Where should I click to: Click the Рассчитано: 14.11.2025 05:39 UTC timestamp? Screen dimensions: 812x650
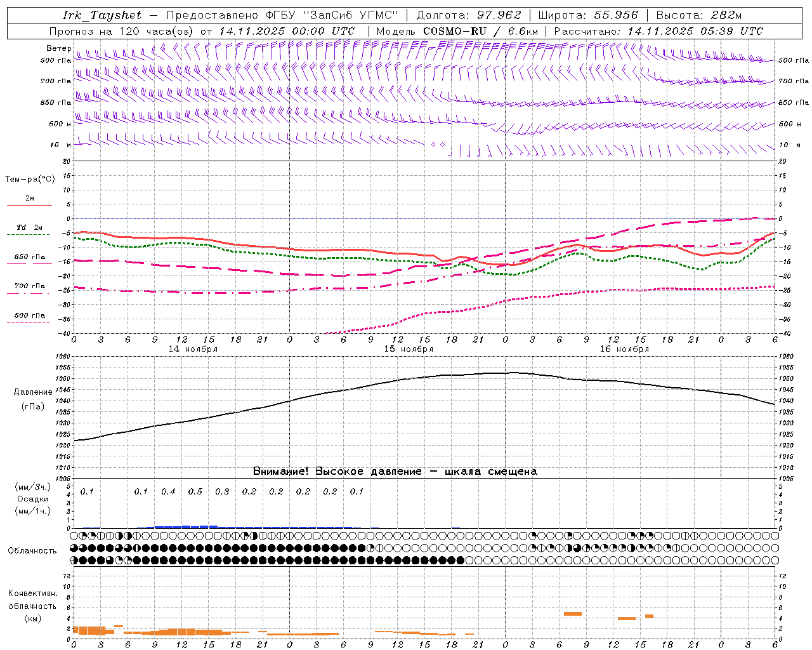[x=658, y=31]
